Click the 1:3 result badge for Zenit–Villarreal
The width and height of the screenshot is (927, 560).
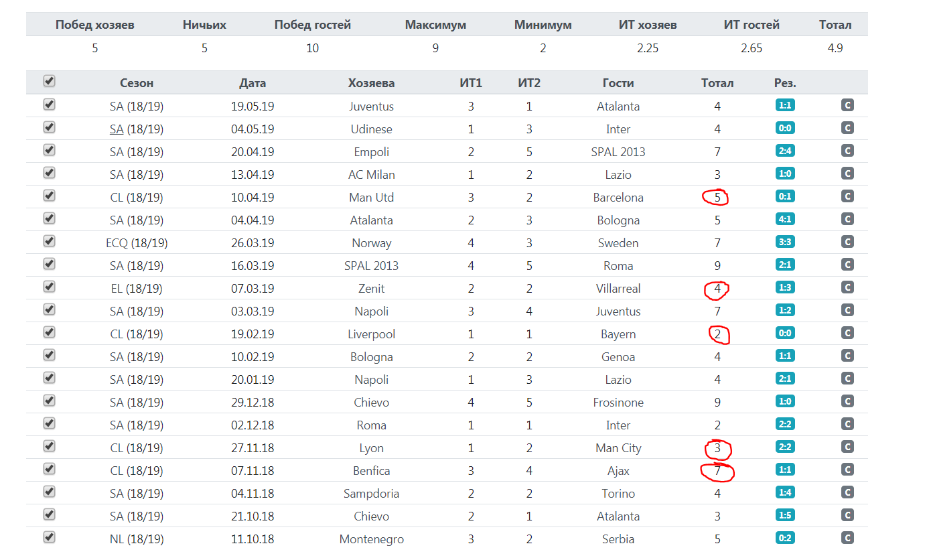(x=785, y=287)
